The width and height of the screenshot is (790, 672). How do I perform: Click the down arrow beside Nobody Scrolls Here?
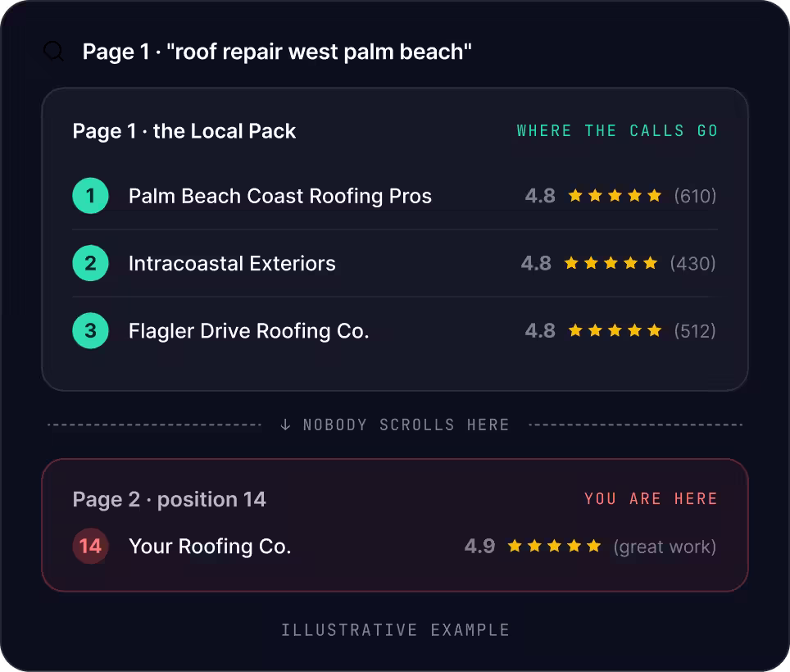pyautogui.click(x=285, y=425)
